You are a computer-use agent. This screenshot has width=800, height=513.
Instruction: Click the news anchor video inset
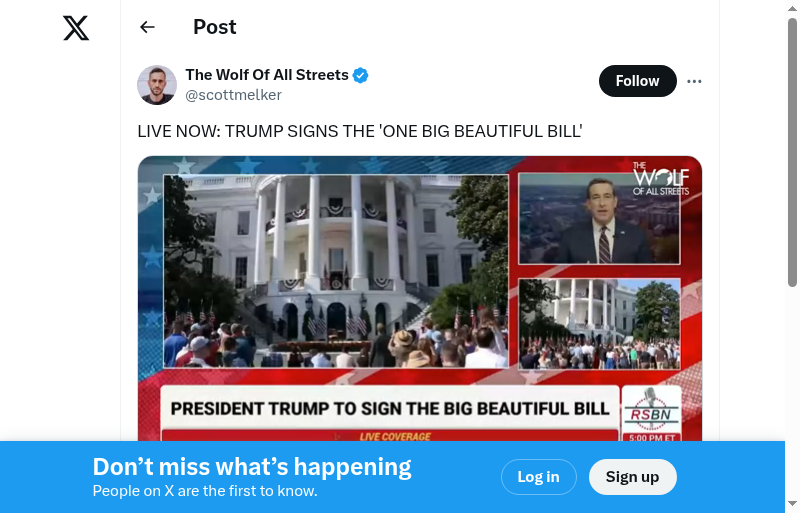point(599,218)
